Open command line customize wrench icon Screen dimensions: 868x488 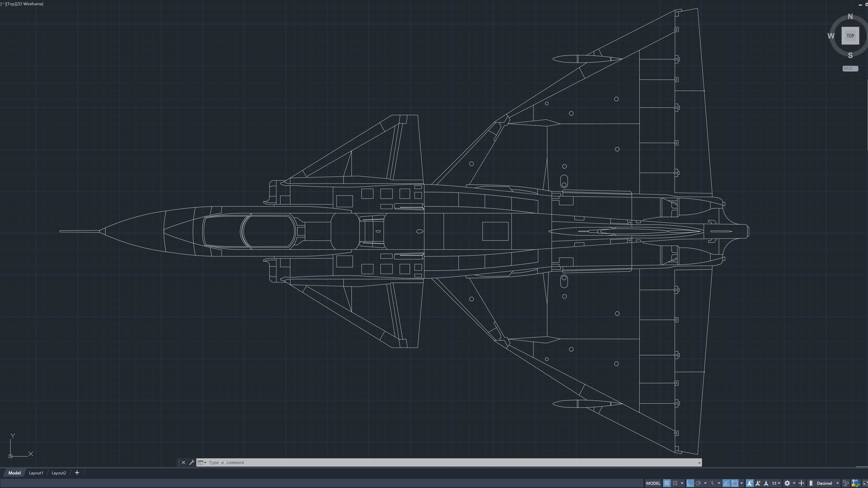coord(191,463)
